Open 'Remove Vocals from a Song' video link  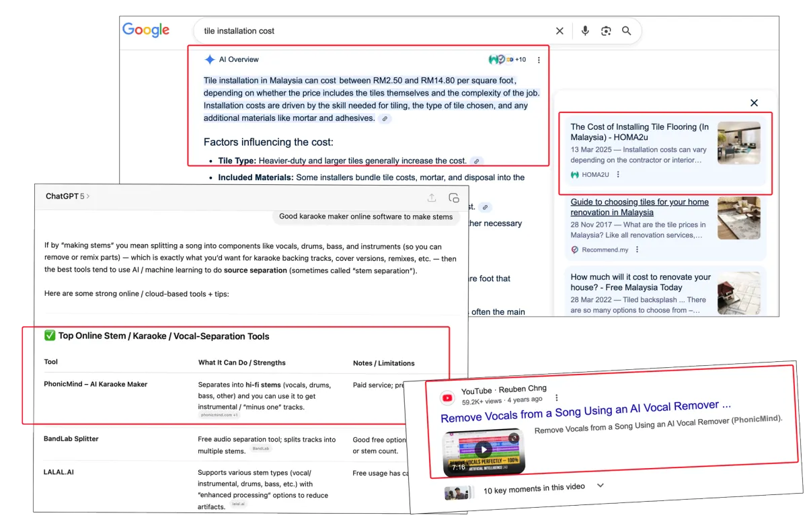pos(586,412)
